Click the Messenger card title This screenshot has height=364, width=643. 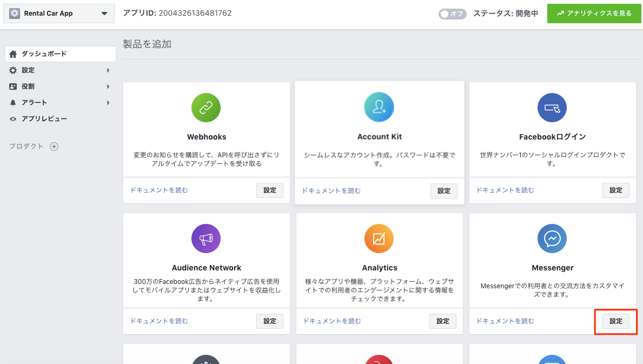(552, 268)
